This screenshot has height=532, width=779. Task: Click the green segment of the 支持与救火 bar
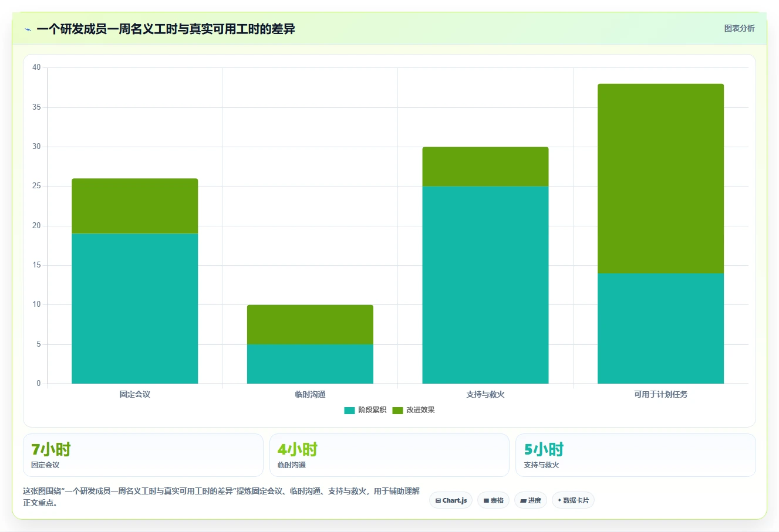485,167
